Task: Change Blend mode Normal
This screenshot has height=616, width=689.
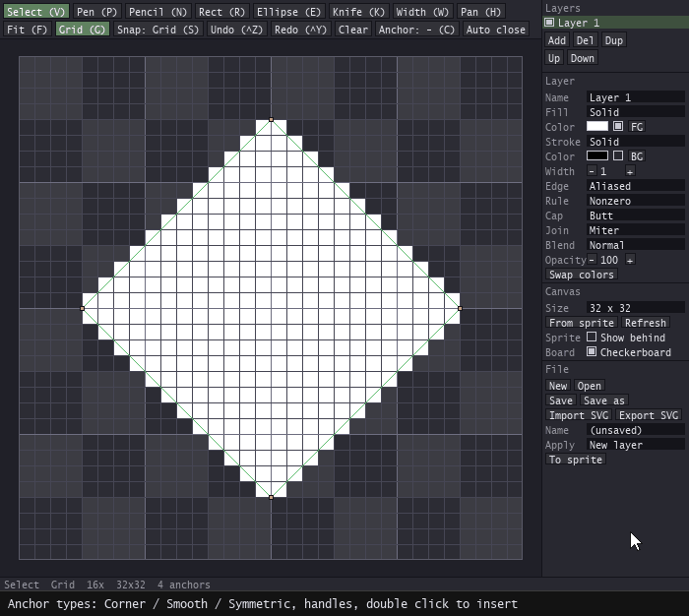Action: tap(636, 245)
